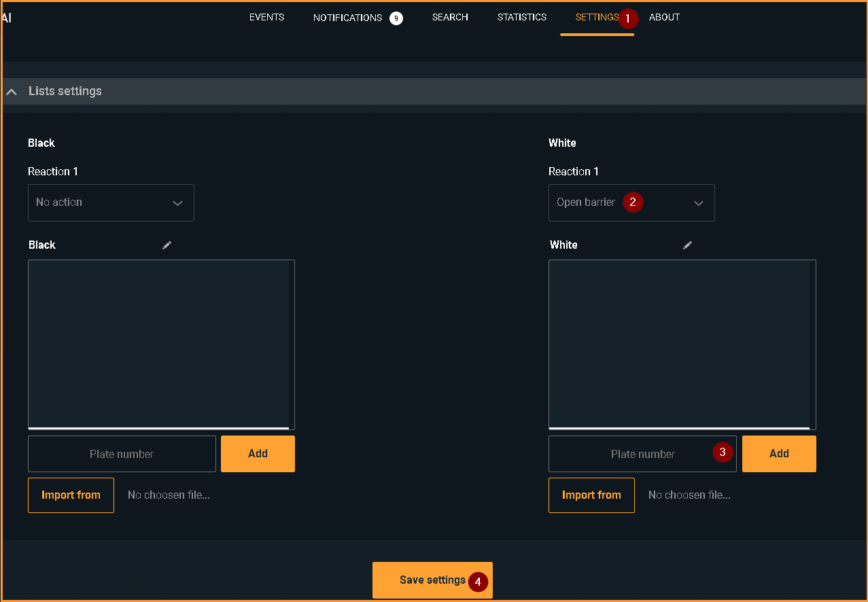Add plate to the White list

coord(779,454)
